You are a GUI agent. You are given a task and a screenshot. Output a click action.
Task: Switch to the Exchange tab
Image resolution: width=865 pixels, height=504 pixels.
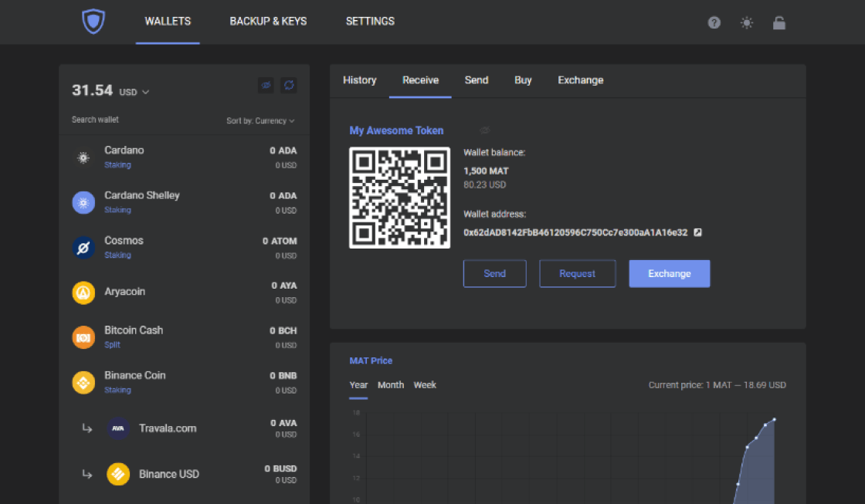click(580, 80)
